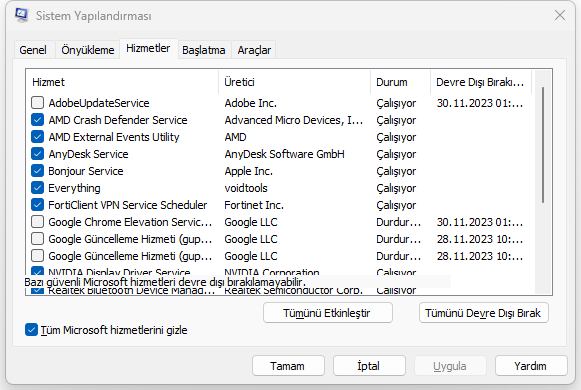
Task: Click the Devre Dışı Bırakı... column header
Action: (481, 82)
